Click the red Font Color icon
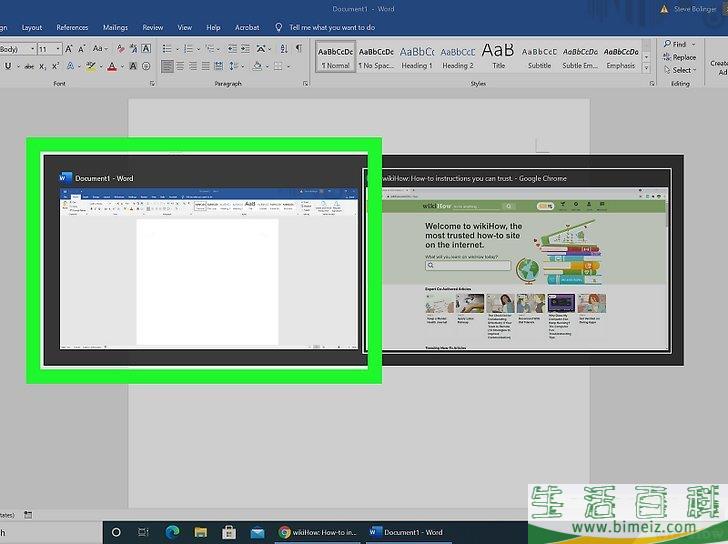 pyautogui.click(x=112, y=66)
